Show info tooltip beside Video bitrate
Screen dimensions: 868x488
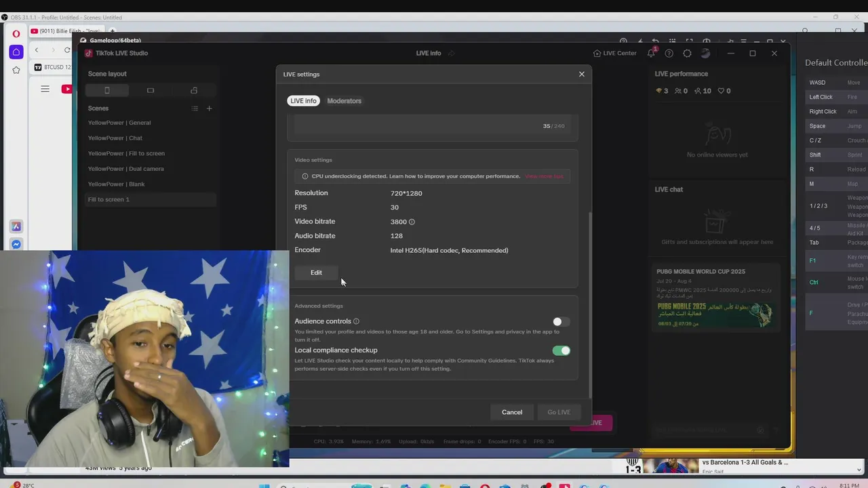click(x=412, y=222)
